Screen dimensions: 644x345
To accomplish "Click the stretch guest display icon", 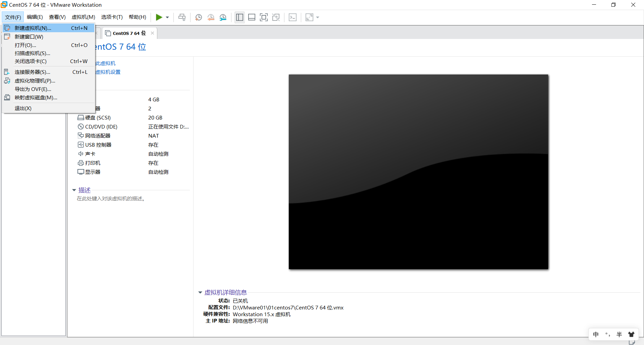I will coord(309,17).
